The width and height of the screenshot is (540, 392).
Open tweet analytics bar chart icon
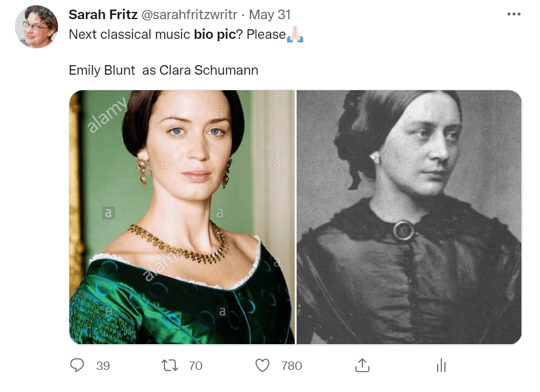pos(442,365)
